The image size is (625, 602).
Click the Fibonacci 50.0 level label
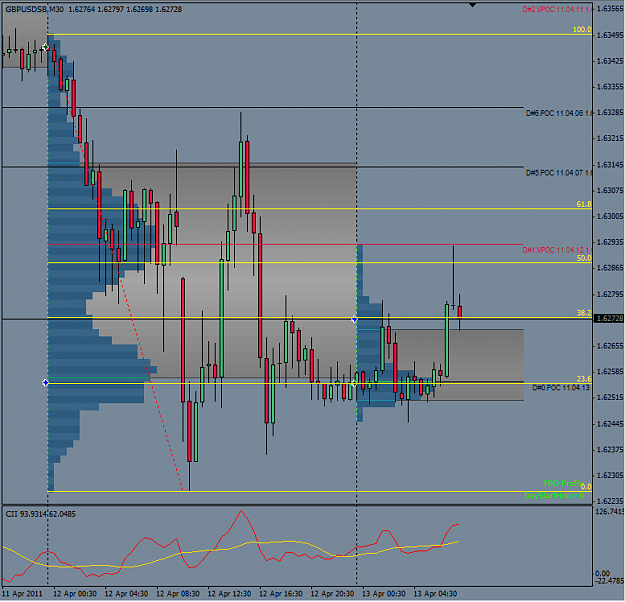[584, 258]
